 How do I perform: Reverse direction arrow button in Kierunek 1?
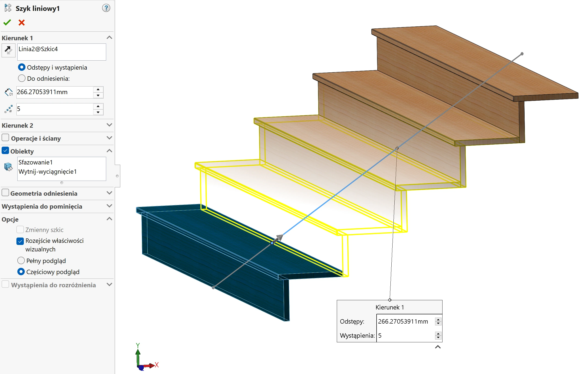pyautogui.click(x=9, y=50)
